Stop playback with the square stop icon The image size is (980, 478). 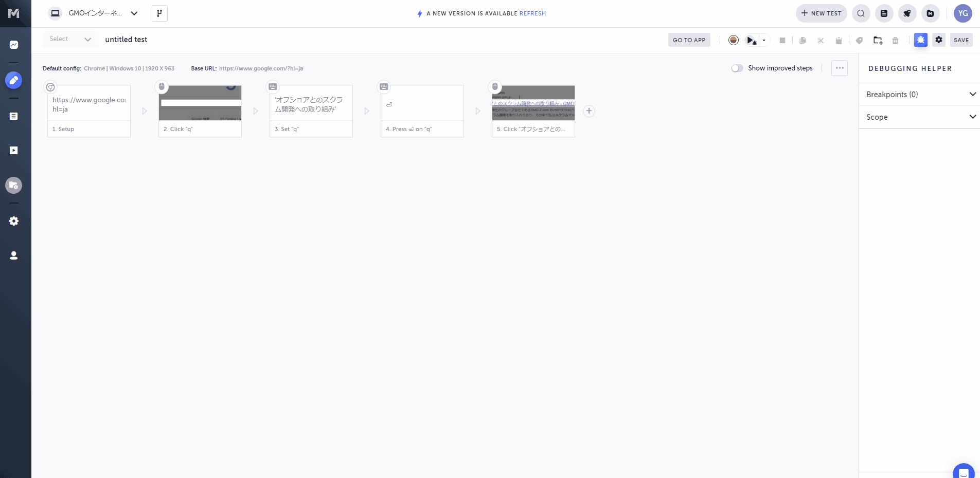(782, 40)
